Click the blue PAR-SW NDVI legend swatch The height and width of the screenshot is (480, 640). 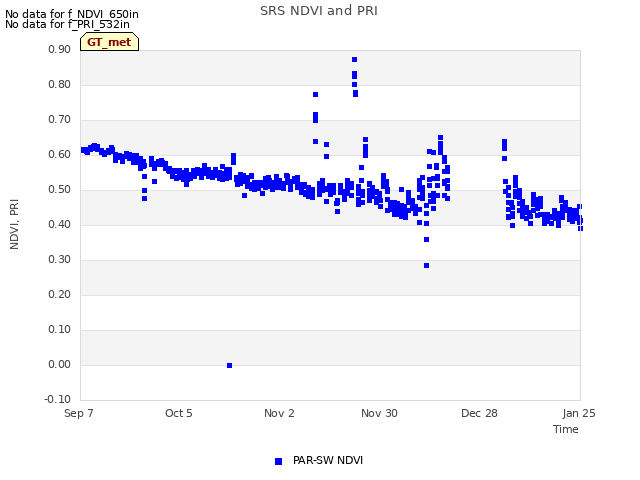(x=278, y=461)
